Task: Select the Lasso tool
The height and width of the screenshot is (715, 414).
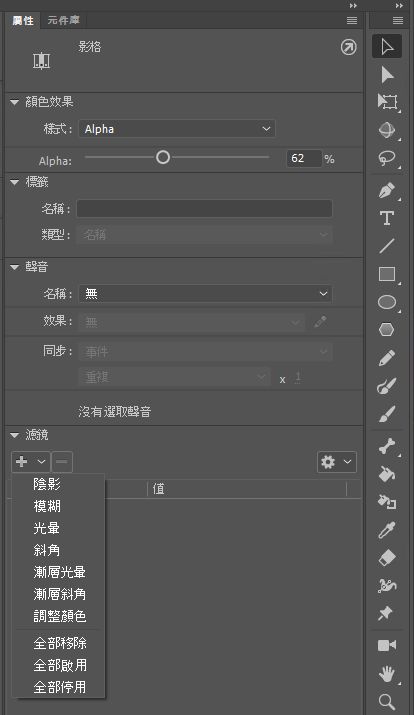Action: (x=387, y=158)
